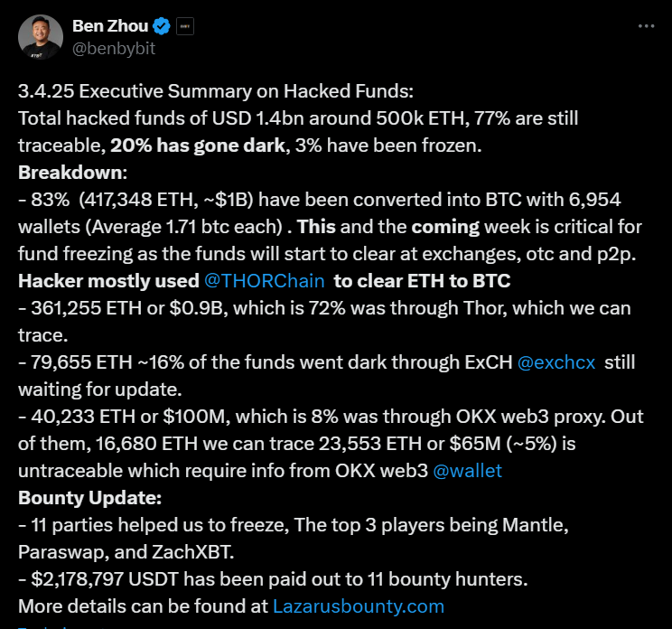Click the @wallet mention
This screenshot has height=629, width=672.
467,471
